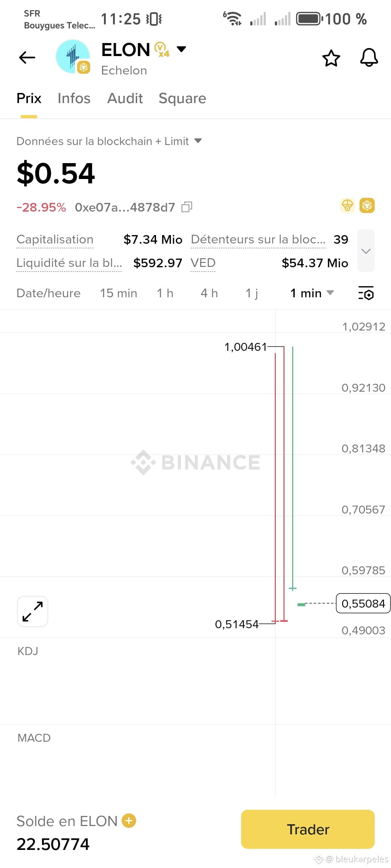Tap the current price marker 0,55084
This screenshot has height=868, width=391.
363,603
